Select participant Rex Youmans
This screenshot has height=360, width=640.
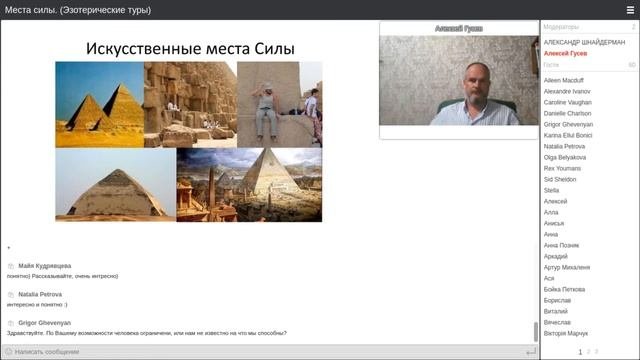pos(562,169)
